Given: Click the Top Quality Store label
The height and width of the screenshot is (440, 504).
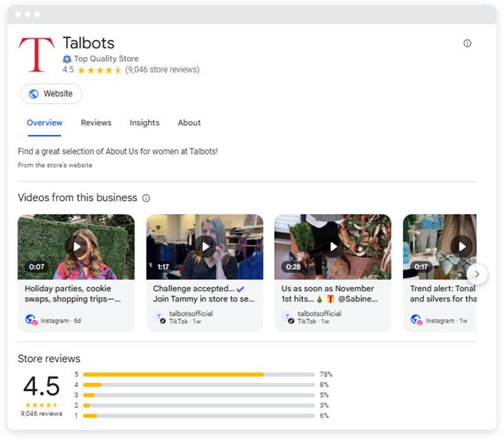Looking at the screenshot, I should click(x=106, y=59).
